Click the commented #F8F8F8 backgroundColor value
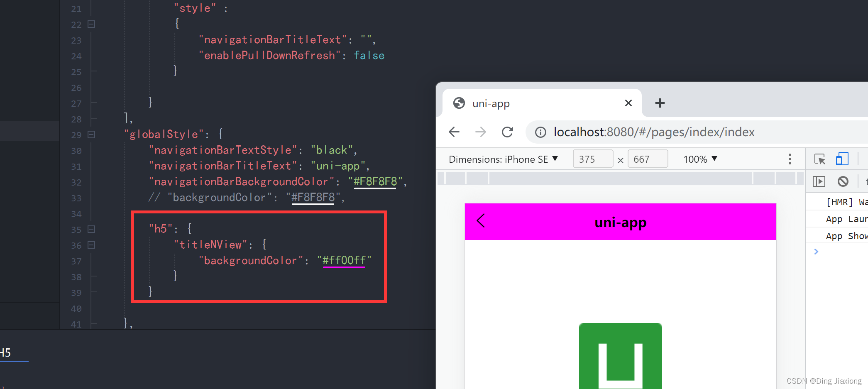 [x=313, y=198]
